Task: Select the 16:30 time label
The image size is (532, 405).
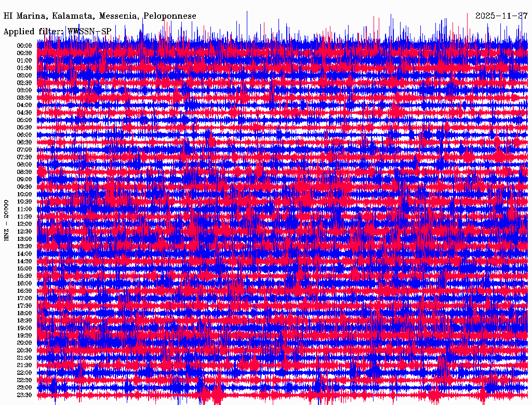Action: (x=24, y=291)
